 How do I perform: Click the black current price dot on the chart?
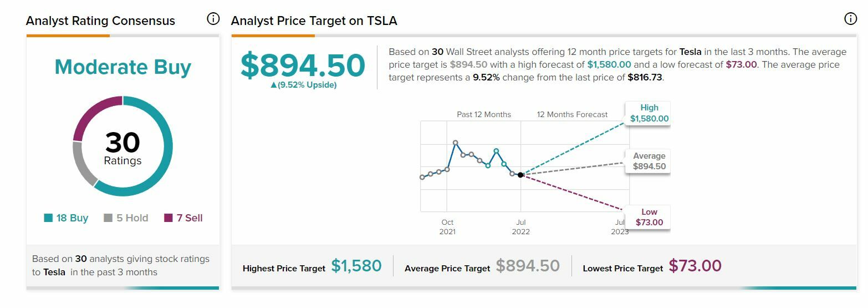pos(520,175)
